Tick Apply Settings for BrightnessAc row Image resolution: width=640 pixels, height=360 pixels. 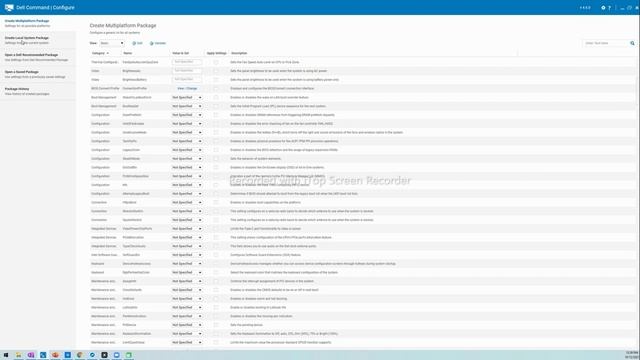(x=216, y=71)
